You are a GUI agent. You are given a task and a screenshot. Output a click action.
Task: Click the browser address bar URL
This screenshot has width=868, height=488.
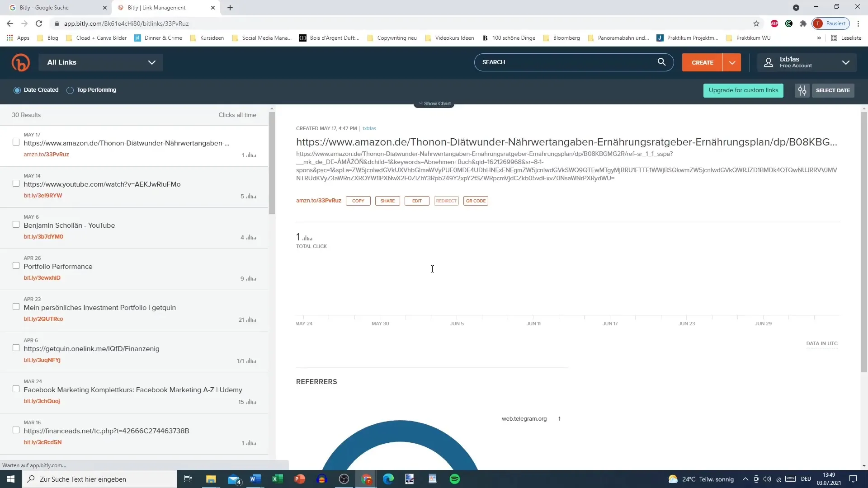127,23
